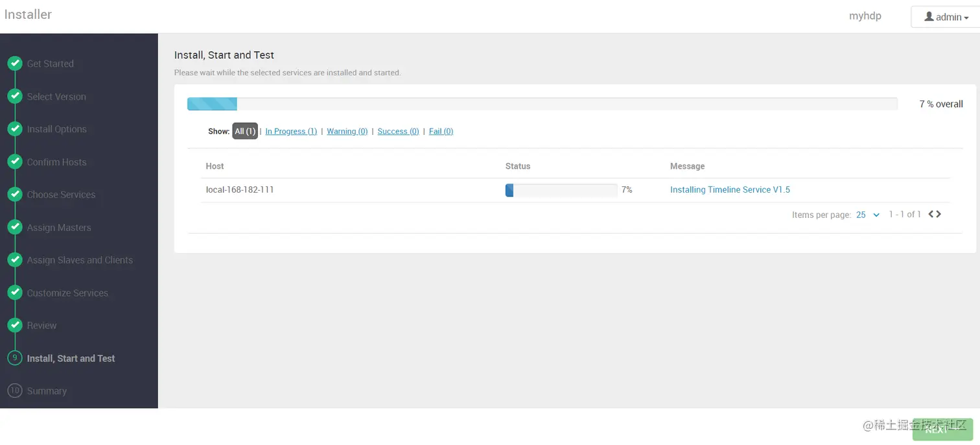
Task: Filter hosts by Warning (0)
Action: (x=347, y=131)
